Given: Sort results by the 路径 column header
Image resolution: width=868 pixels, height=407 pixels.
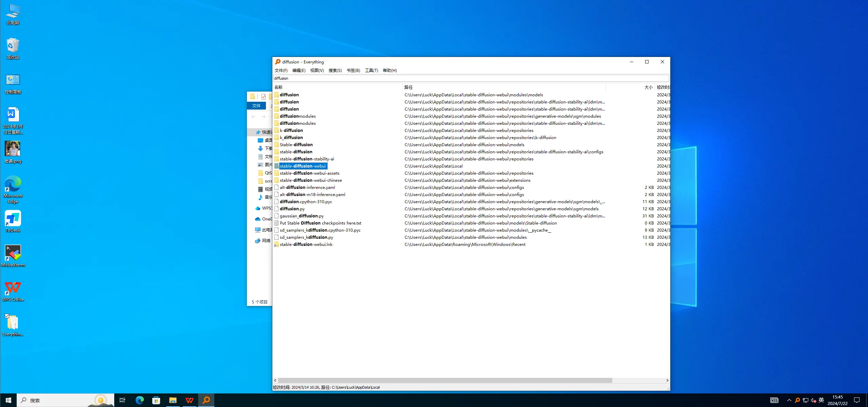Looking at the screenshot, I should [408, 87].
